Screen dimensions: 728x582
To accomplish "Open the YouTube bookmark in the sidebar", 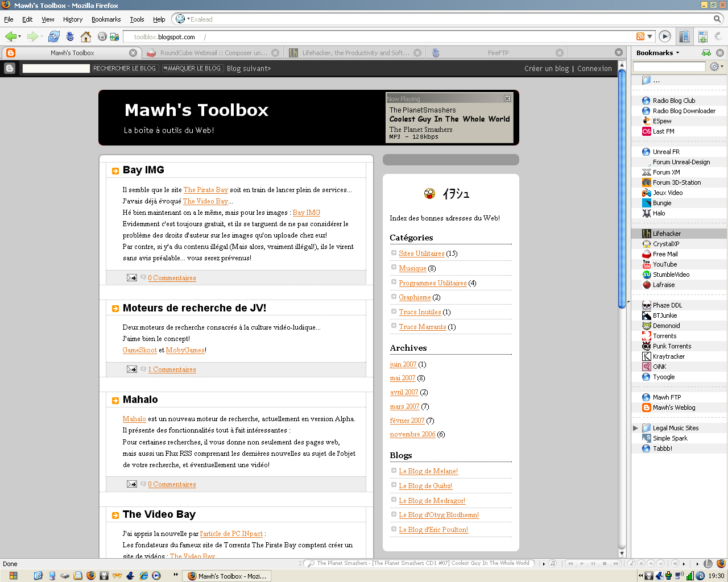I will tap(664, 264).
